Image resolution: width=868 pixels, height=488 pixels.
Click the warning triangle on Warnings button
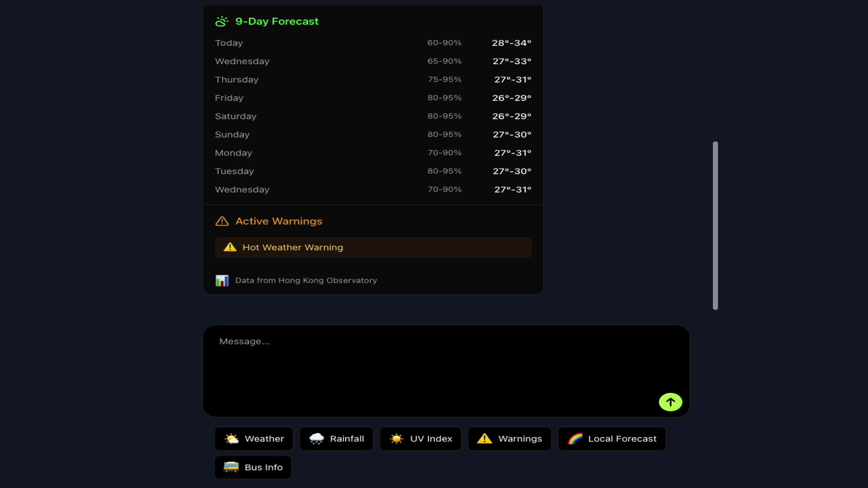click(x=484, y=438)
